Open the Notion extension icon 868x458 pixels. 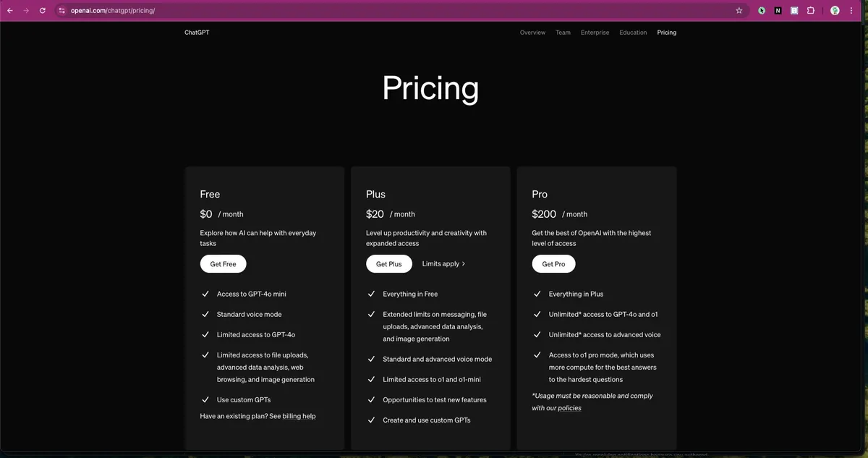tap(778, 11)
